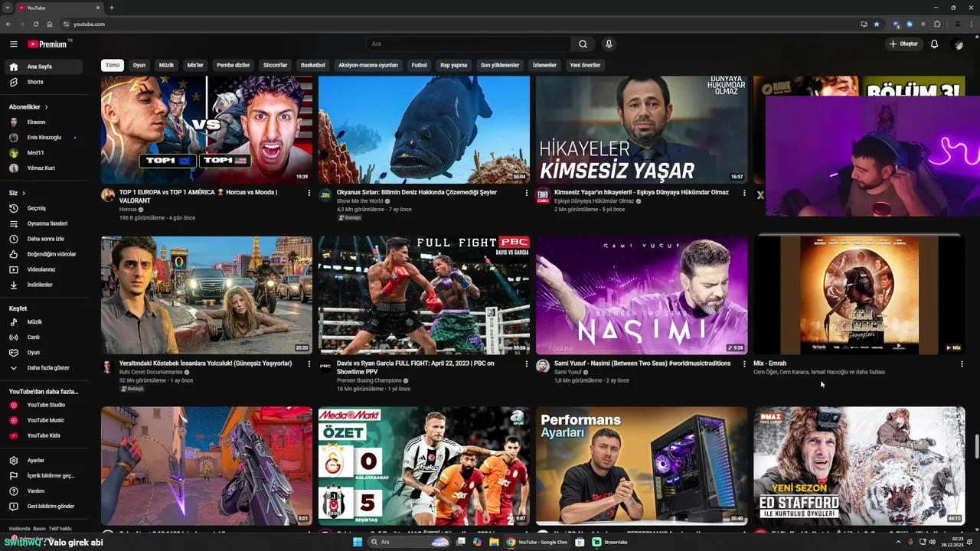Open Chrome extensions puzzle icon
The width and height of the screenshot is (980, 551).
point(937,24)
